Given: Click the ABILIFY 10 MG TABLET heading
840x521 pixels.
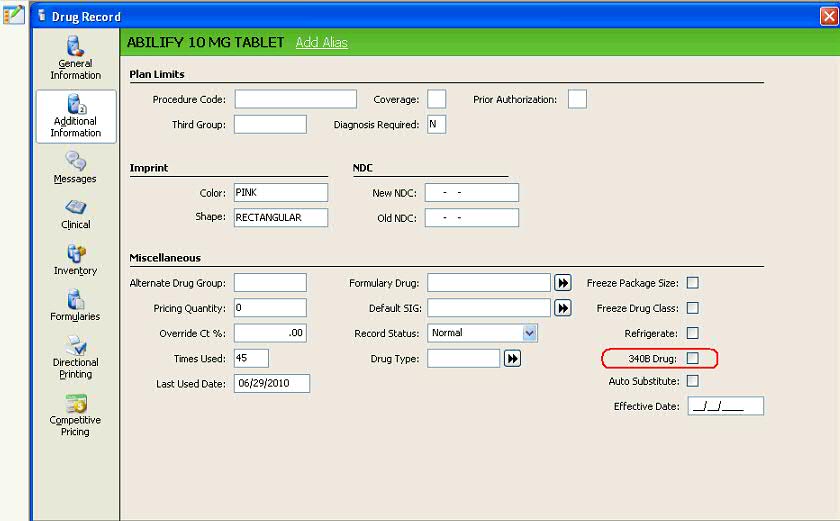Looking at the screenshot, I should click(x=205, y=42).
